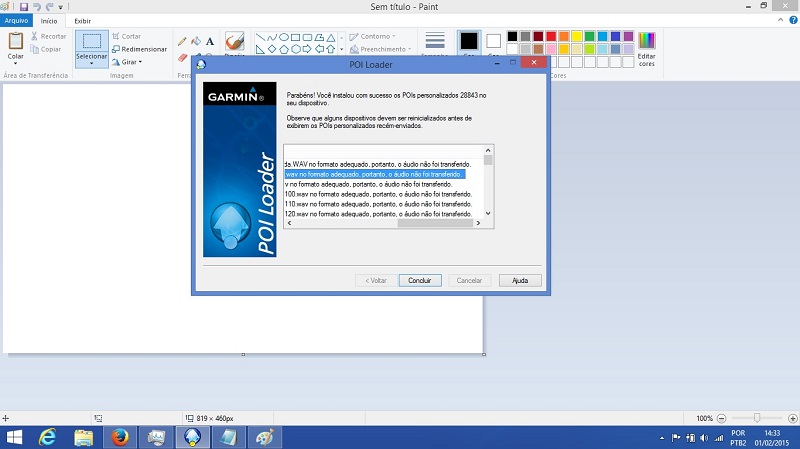Viewport: 800px width, 449px height.
Task: Click the Ajuda button in POI Loader
Action: 520,280
